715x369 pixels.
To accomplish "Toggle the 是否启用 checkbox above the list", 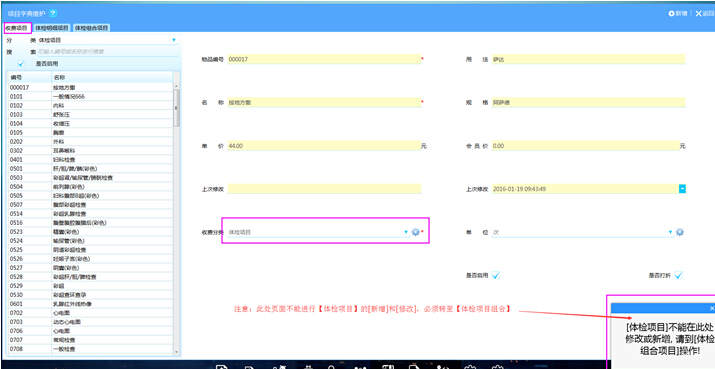I will coord(21,64).
